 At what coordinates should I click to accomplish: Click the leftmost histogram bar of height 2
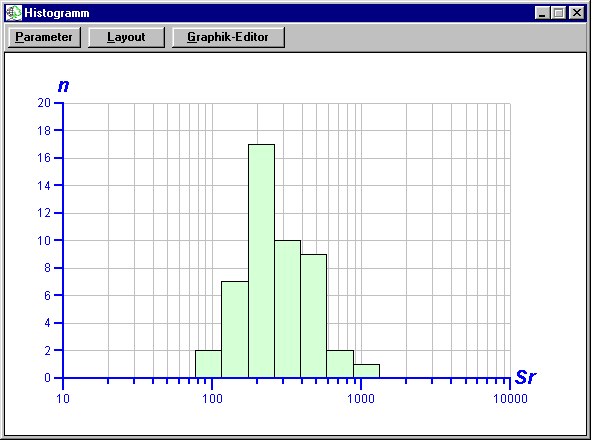point(208,364)
